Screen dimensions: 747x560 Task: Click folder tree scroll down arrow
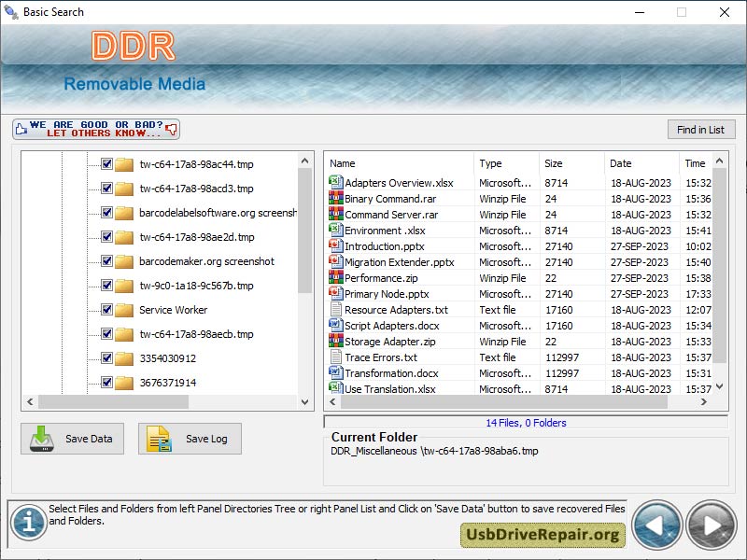coord(305,402)
